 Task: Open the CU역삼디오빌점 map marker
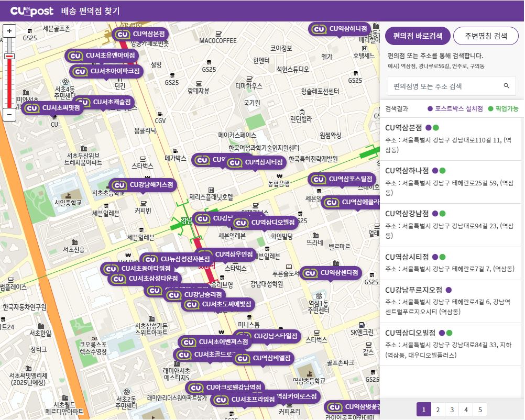click(x=265, y=223)
